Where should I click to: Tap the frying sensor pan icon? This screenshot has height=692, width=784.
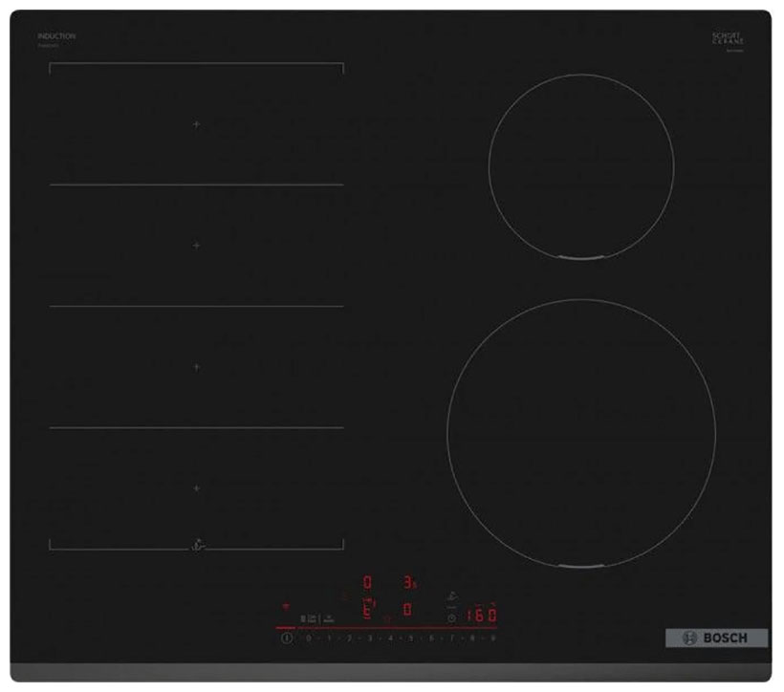(450, 596)
